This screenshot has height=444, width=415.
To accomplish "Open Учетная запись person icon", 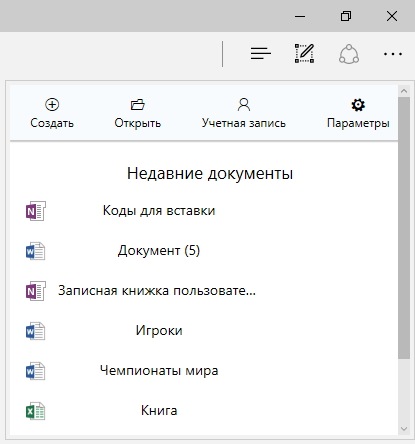I will pyautogui.click(x=244, y=105).
